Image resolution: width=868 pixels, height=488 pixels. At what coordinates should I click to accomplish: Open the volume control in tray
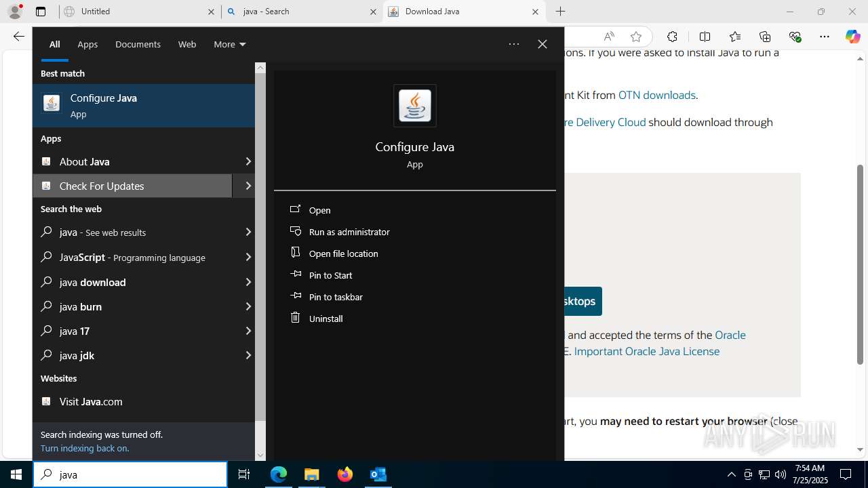click(x=781, y=474)
